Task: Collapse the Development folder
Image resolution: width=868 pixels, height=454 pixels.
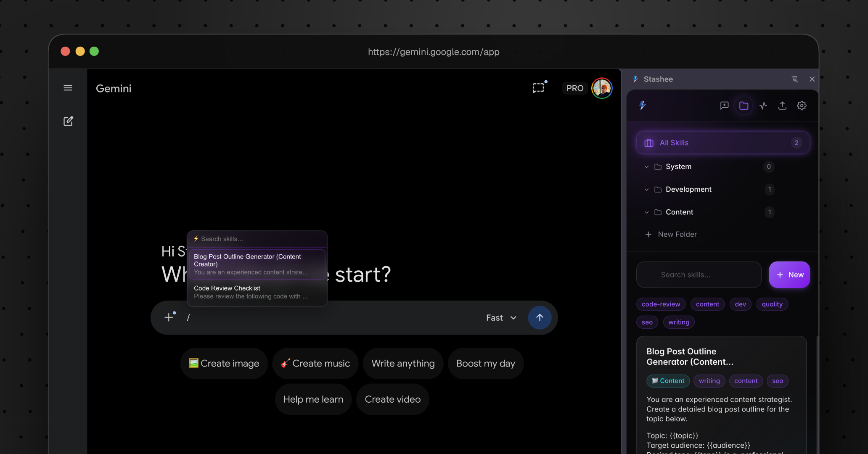Action: pyautogui.click(x=646, y=190)
